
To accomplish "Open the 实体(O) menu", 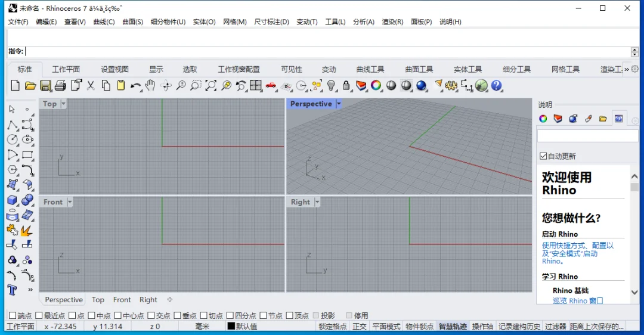I will coord(204,22).
